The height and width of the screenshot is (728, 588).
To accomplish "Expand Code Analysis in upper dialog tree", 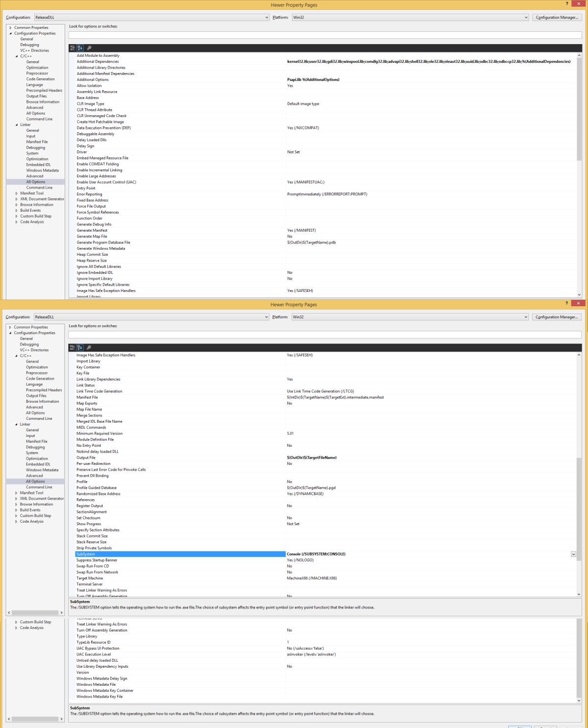I will 17,222.
